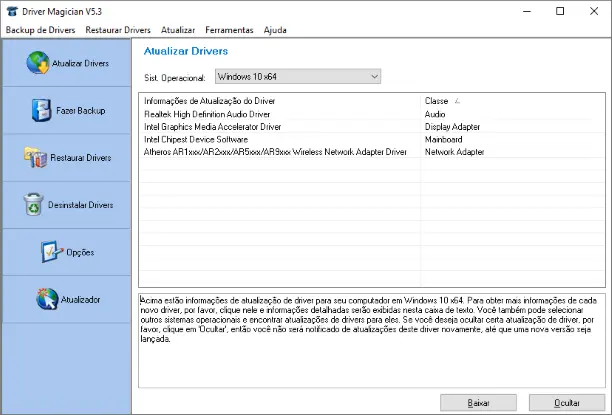
Task: Open the Restaurar Drivers menu
Action: [x=118, y=30]
